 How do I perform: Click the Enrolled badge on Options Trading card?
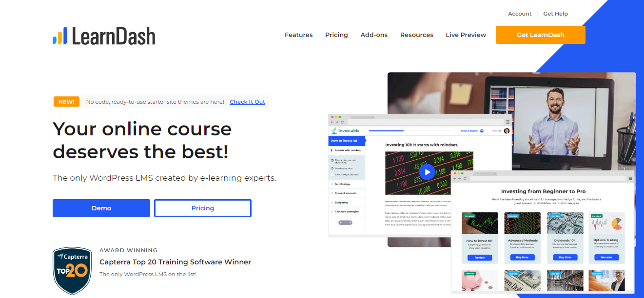click(596, 216)
